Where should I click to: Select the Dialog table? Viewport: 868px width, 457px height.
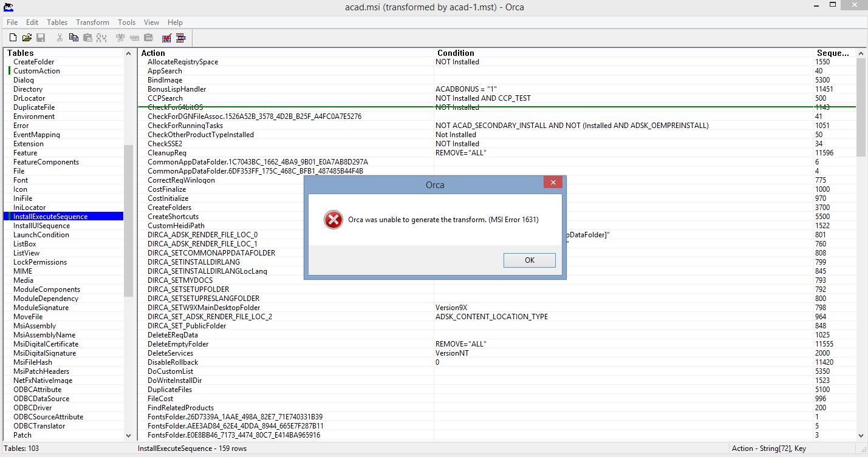click(x=24, y=80)
